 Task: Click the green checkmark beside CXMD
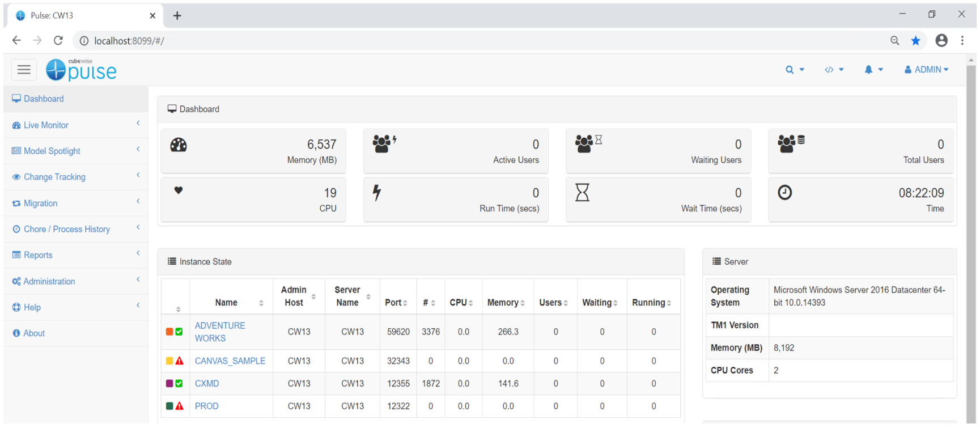(x=179, y=383)
